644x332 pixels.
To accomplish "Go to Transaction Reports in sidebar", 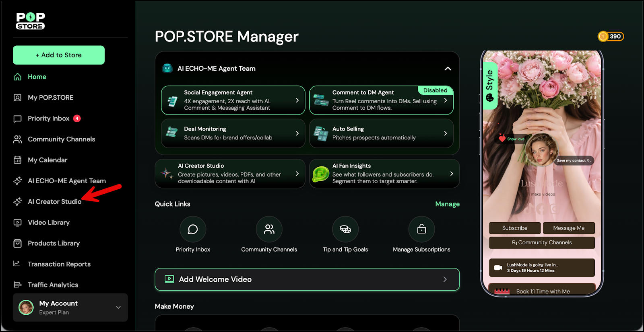I will tap(59, 264).
